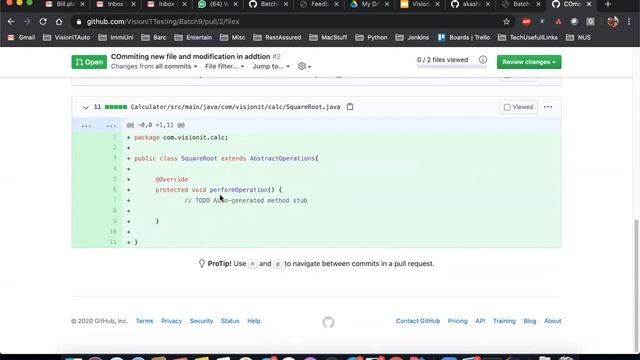The image size is (640, 360).
Task: Open the Jump to dropdown
Action: (271, 66)
